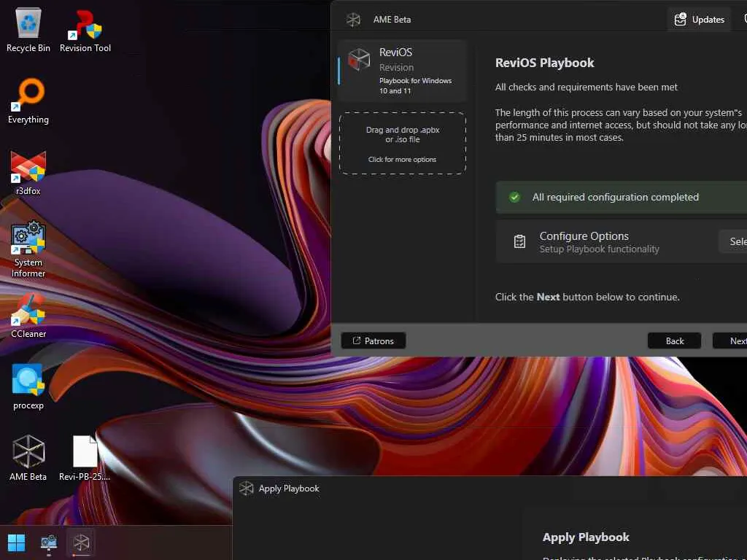Open the Windows Start menu
The image size is (747, 560).
coord(17,542)
